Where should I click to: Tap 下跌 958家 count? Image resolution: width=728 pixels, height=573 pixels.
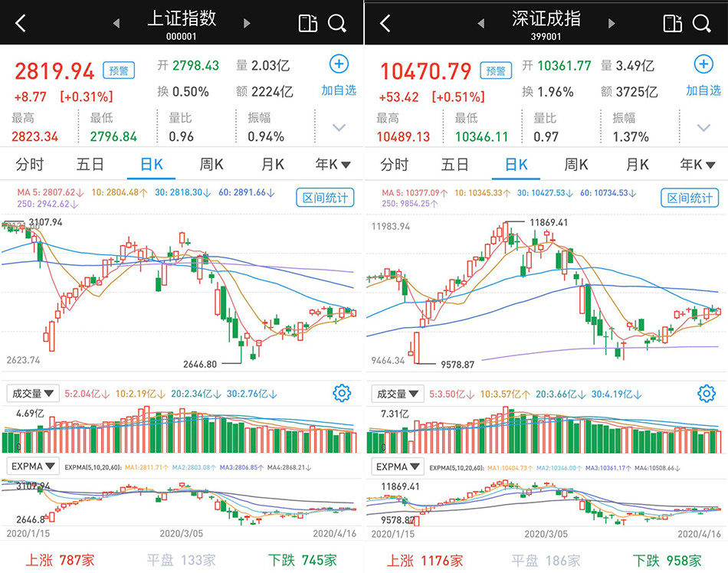coord(667,561)
